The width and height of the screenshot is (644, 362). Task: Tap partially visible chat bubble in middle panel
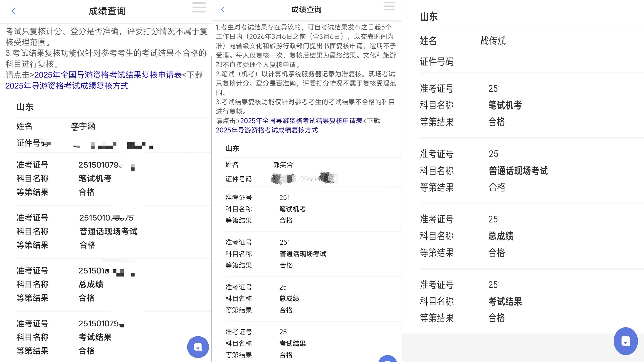pos(387,359)
